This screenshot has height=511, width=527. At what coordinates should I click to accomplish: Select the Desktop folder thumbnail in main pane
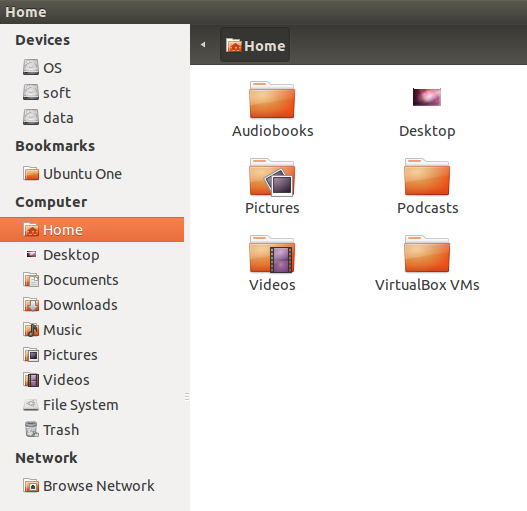pyautogui.click(x=427, y=97)
